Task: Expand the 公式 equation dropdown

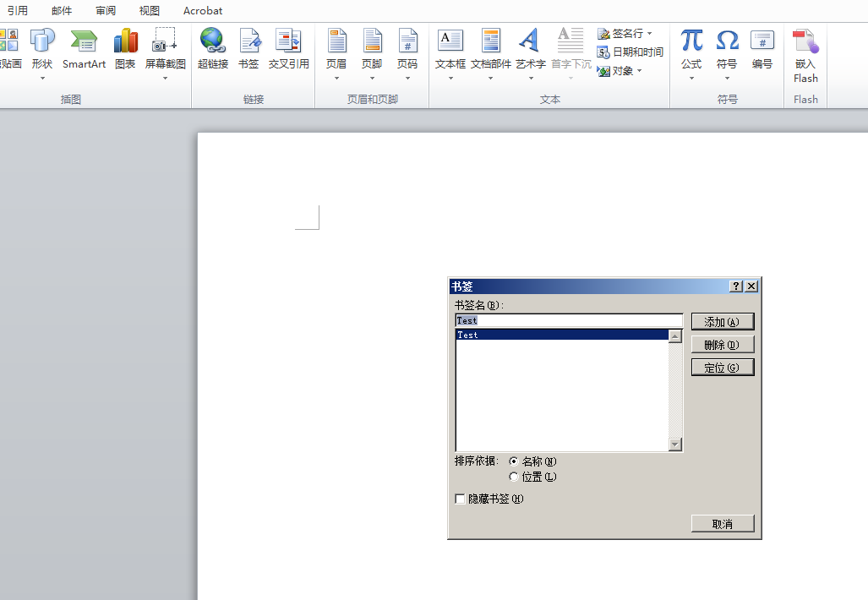Action: coord(691,79)
